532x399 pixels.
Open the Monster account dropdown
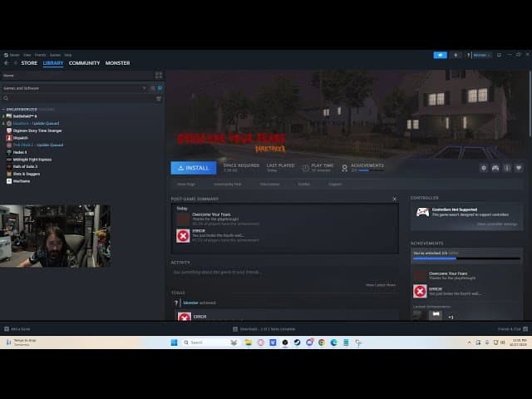click(479, 55)
